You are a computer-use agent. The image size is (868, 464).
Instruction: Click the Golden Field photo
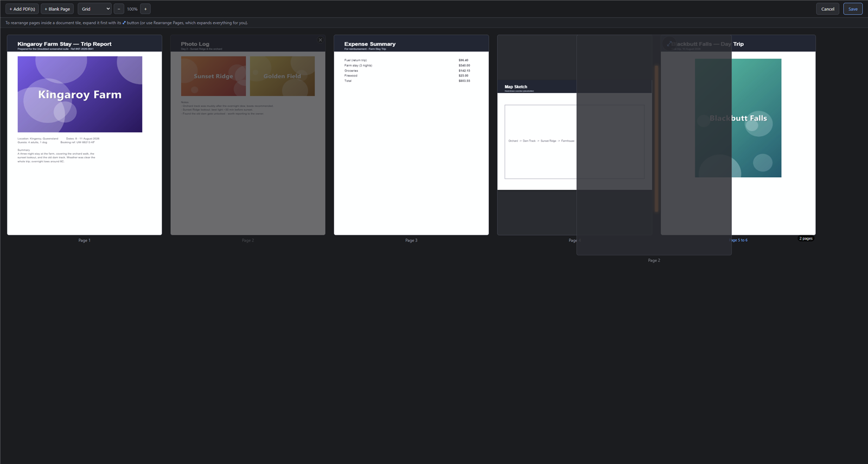[282, 76]
